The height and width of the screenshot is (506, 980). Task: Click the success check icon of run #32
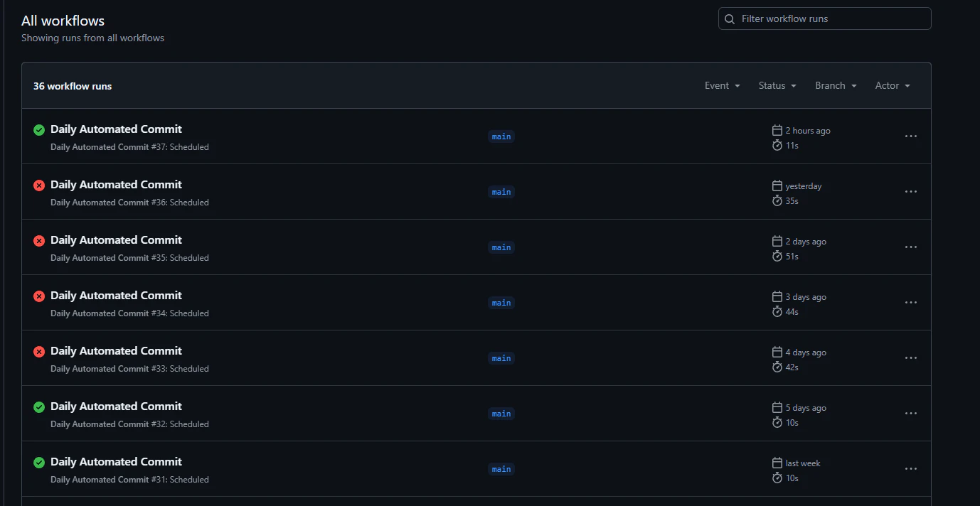[x=39, y=407]
